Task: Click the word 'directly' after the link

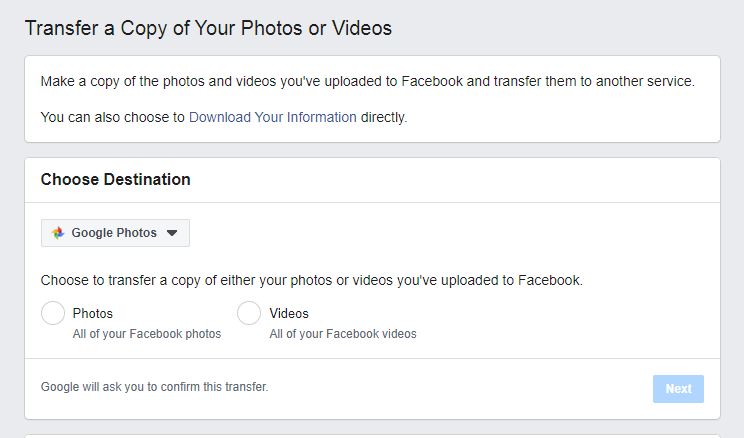Action: pos(384,117)
